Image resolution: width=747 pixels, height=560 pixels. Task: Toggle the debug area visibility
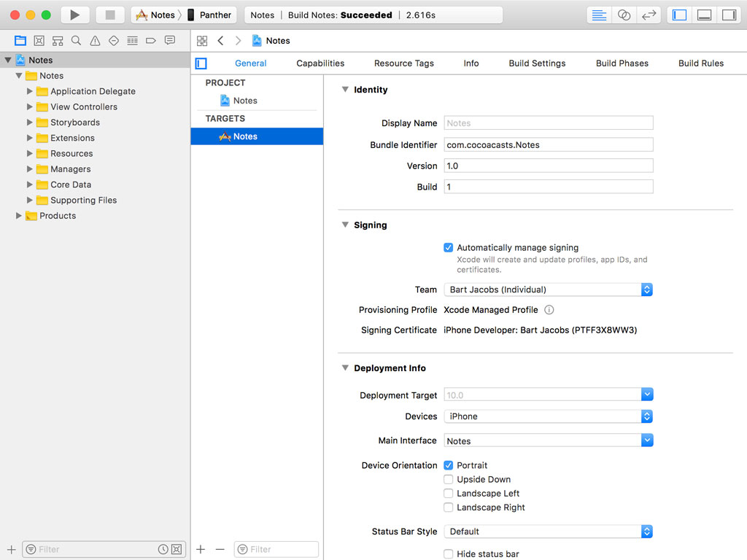click(704, 15)
